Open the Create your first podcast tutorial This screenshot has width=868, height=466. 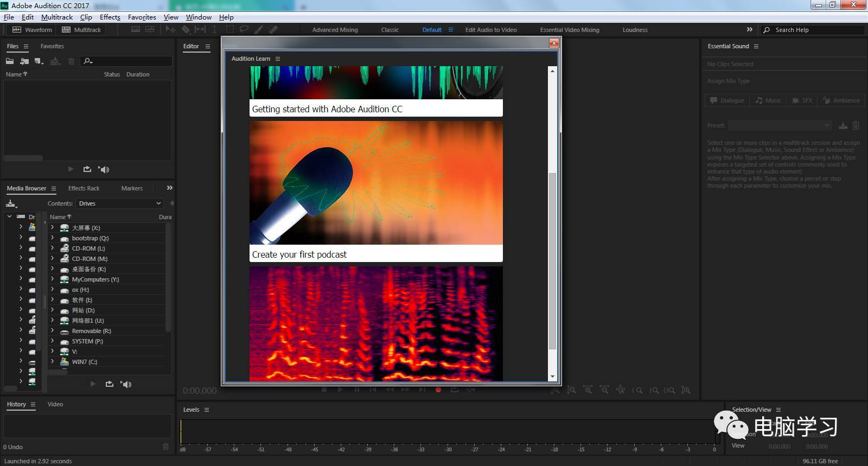376,191
